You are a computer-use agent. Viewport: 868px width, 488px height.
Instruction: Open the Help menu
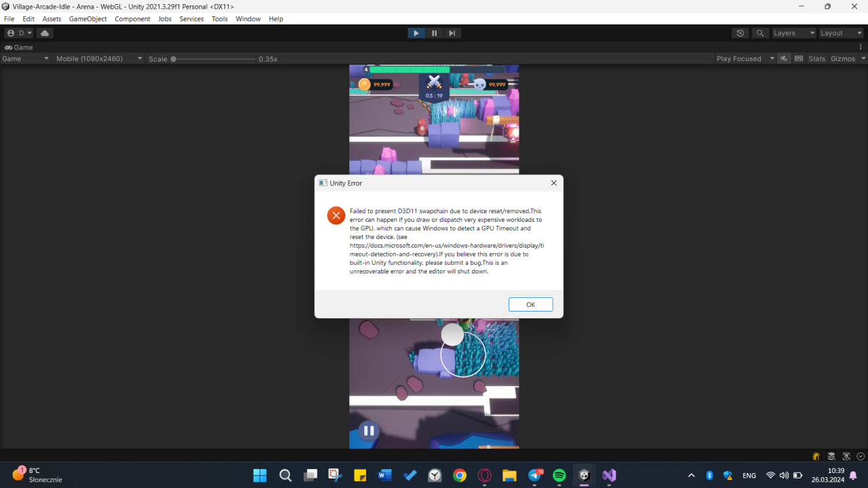point(276,19)
